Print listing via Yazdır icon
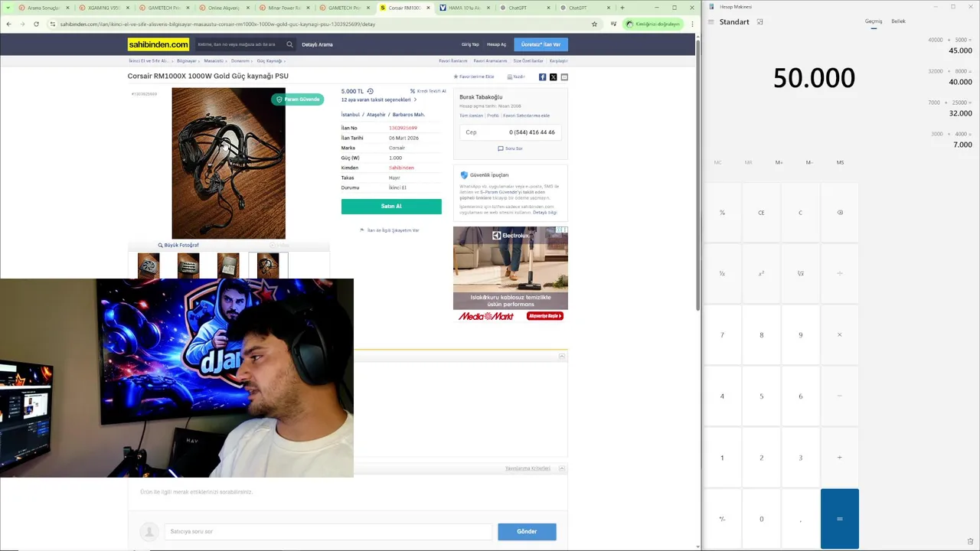The image size is (980, 551). coord(516,77)
